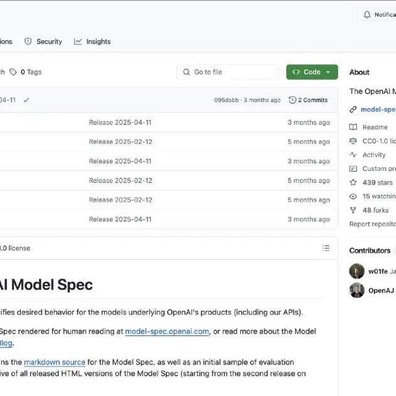This screenshot has height=396, width=396.
Task: Focus the Go to file search field
Action: [x=227, y=72]
